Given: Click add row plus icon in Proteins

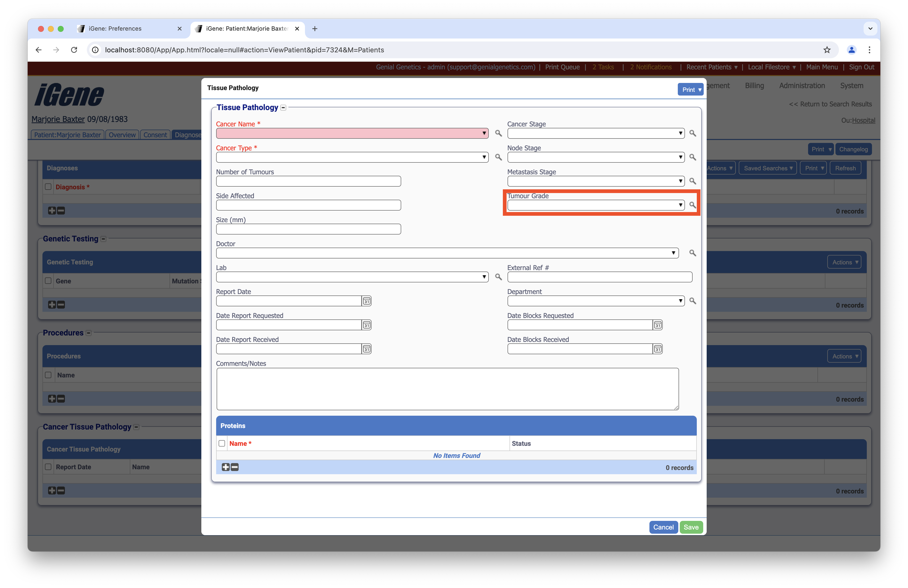Looking at the screenshot, I should coord(226,467).
